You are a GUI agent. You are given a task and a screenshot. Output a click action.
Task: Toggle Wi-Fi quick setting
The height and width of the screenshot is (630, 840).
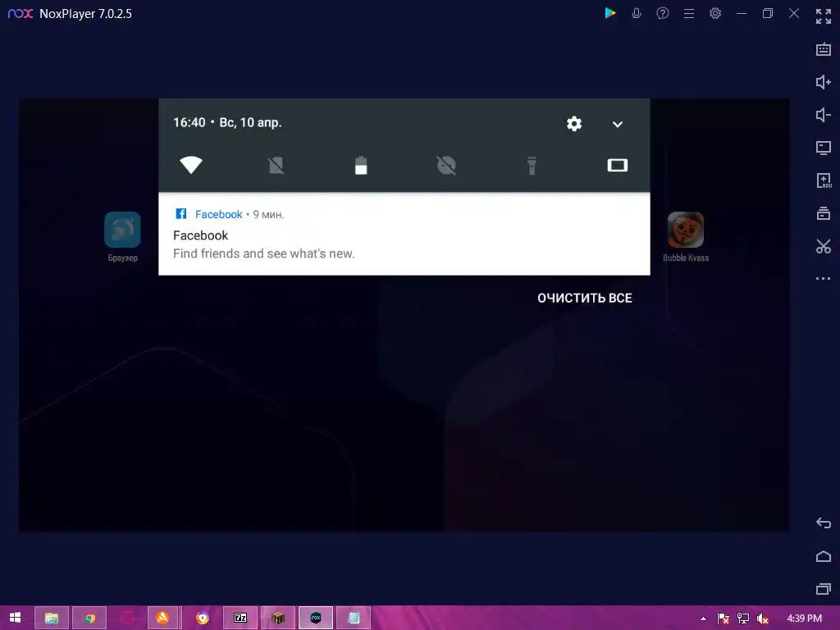pyautogui.click(x=190, y=165)
